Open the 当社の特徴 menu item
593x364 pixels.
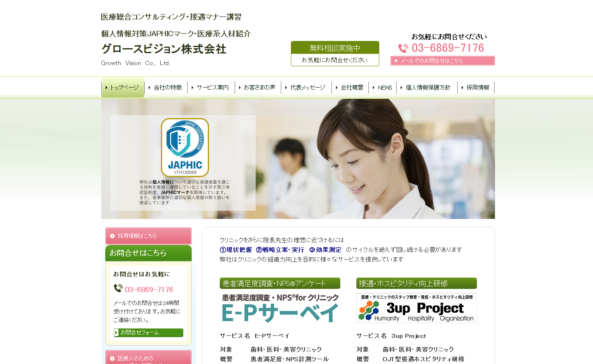tap(166, 88)
